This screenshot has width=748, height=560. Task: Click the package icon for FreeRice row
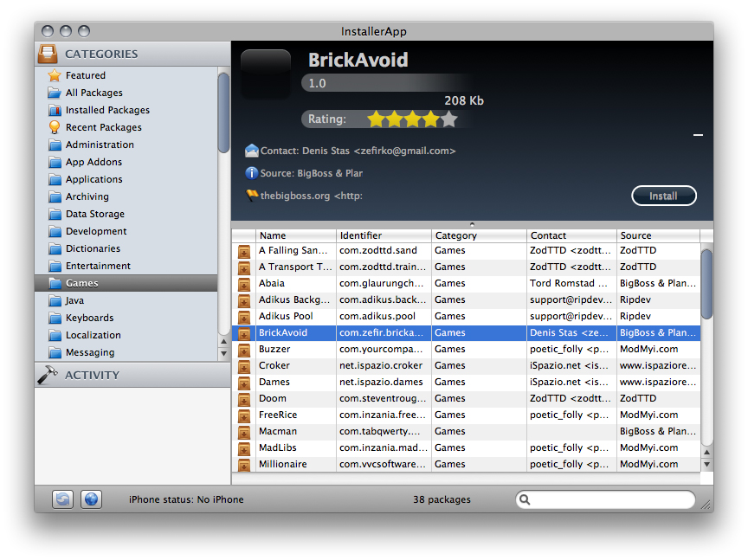[x=244, y=416]
